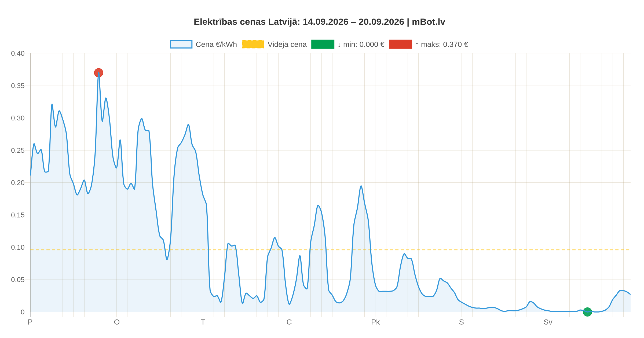
Task: Click the red maks legend swatch
Action: pos(401,44)
